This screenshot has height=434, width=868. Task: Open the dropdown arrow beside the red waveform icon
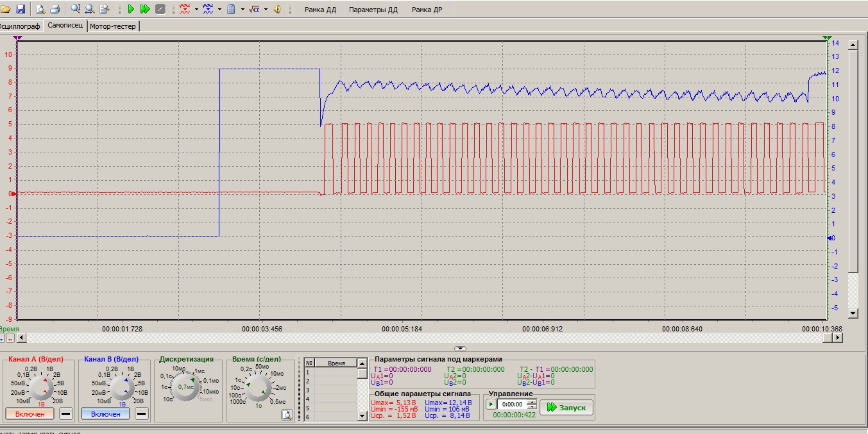pyautogui.click(x=196, y=9)
